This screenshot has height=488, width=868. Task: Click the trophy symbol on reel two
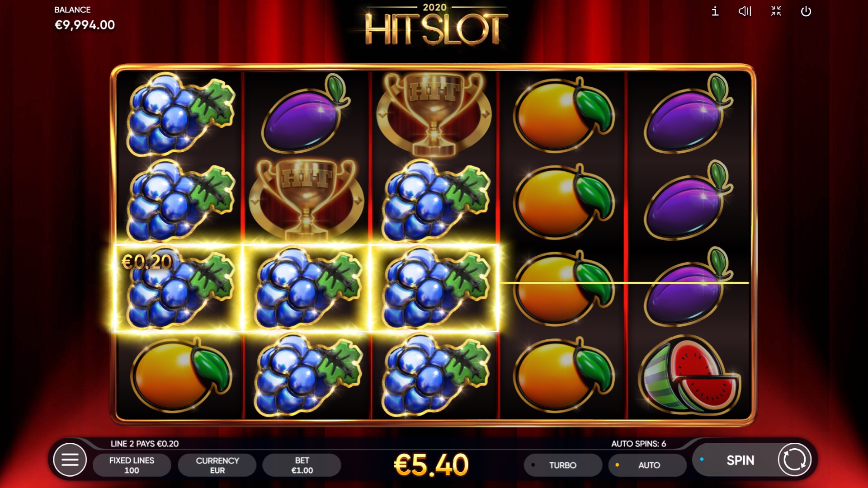[307, 200]
